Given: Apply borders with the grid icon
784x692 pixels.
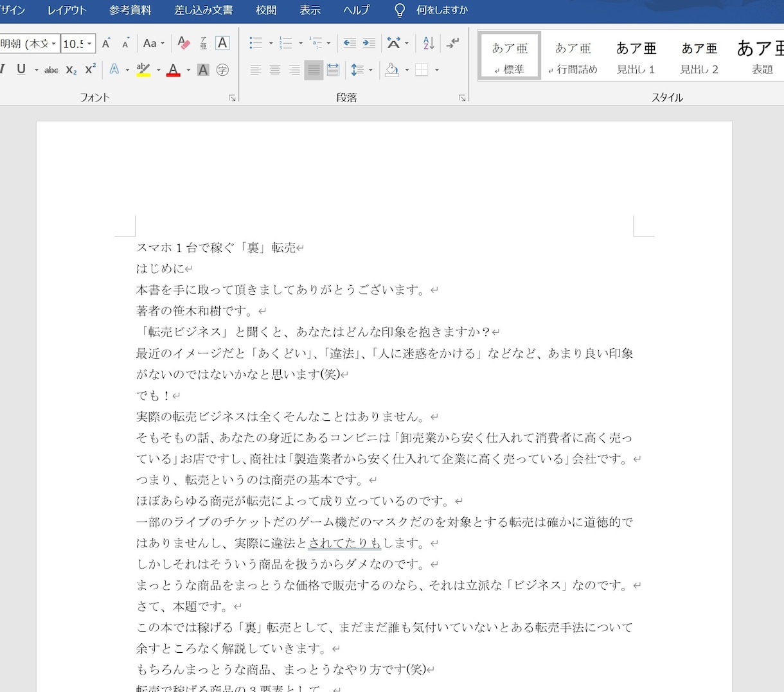Looking at the screenshot, I should 422,69.
